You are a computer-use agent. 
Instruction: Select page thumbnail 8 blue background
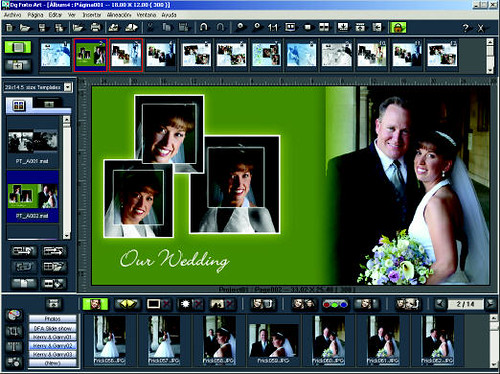tap(301, 54)
